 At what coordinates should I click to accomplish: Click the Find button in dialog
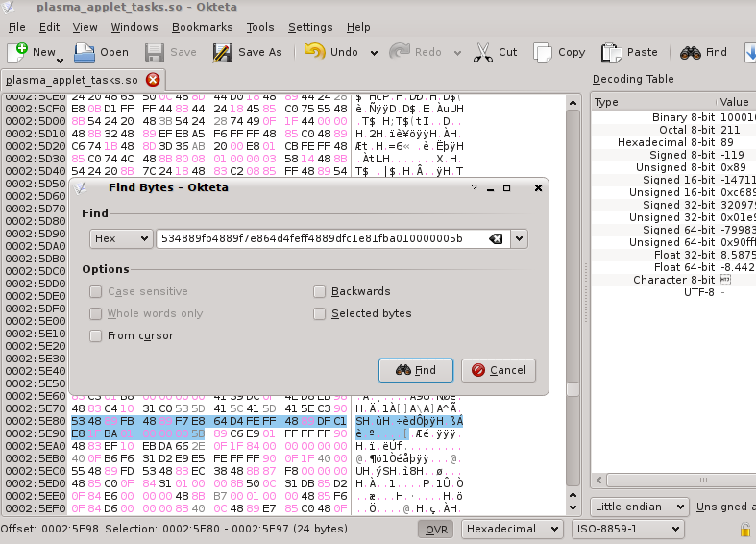tap(416, 370)
